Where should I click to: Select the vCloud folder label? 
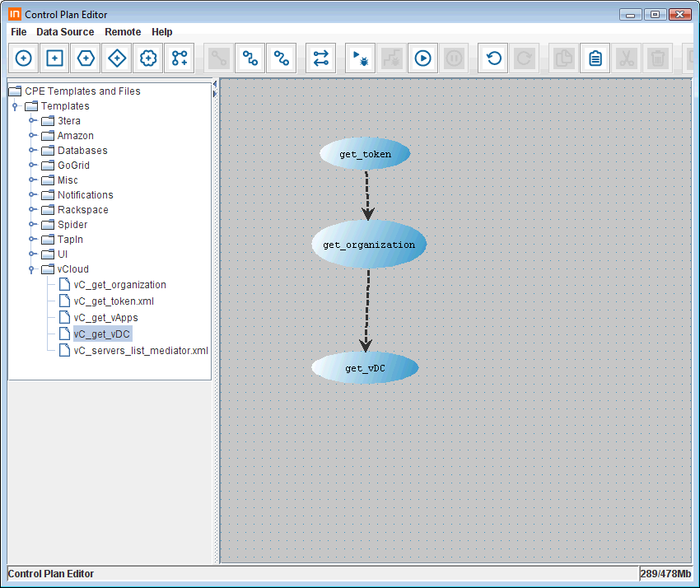pos(73,268)
